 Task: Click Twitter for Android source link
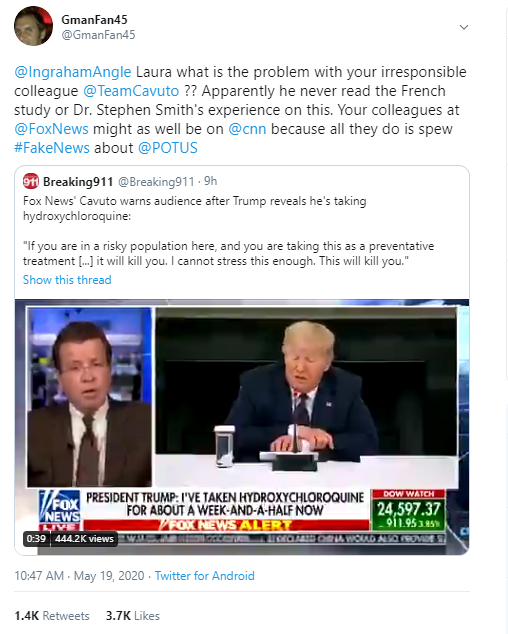205,575
